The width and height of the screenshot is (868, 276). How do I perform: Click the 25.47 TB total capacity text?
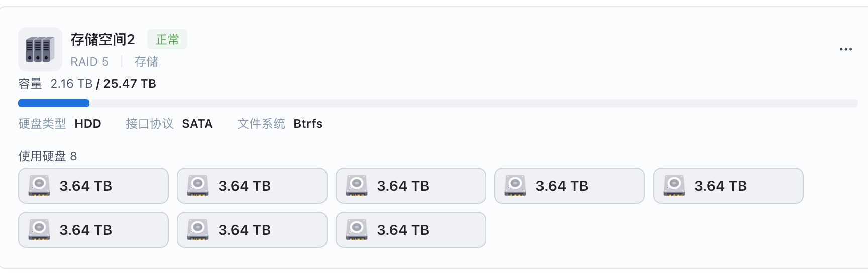(130, 84)
